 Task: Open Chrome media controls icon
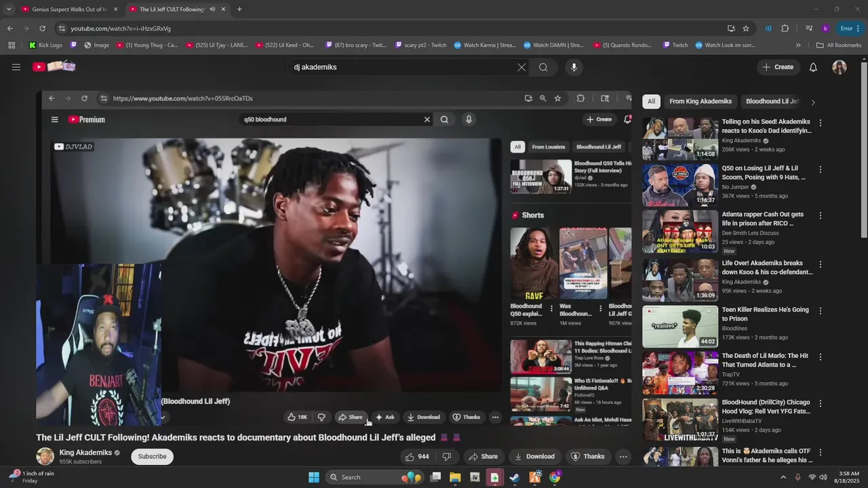click(x=809, y=28)
